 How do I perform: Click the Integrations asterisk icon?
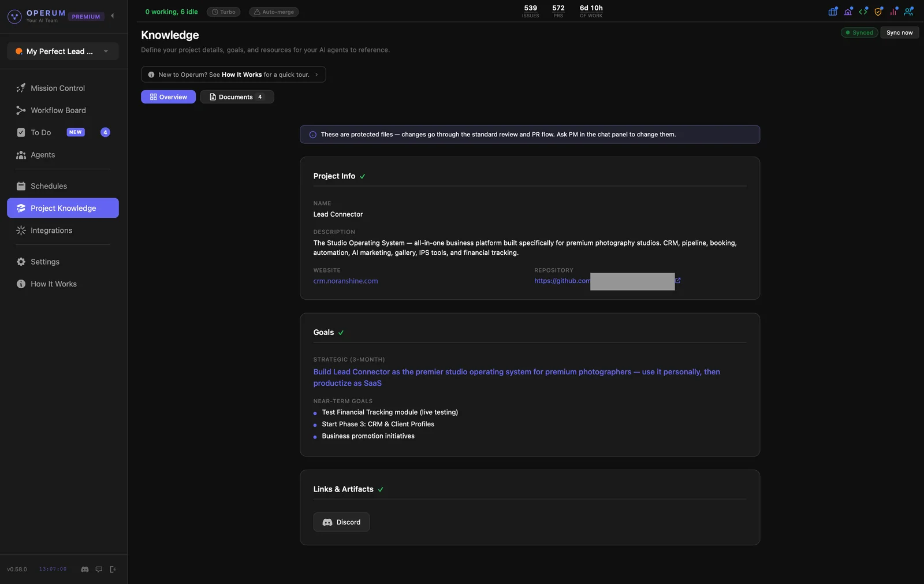point(21,230)
